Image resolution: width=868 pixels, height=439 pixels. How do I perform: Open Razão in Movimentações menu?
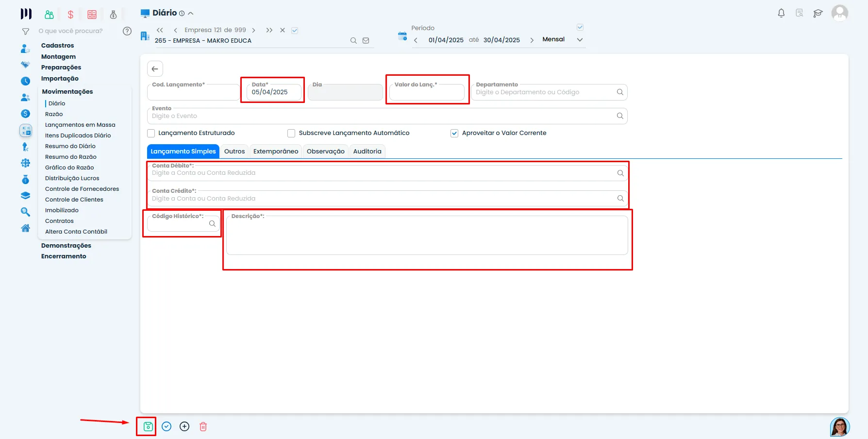click(x=54, y=114)
